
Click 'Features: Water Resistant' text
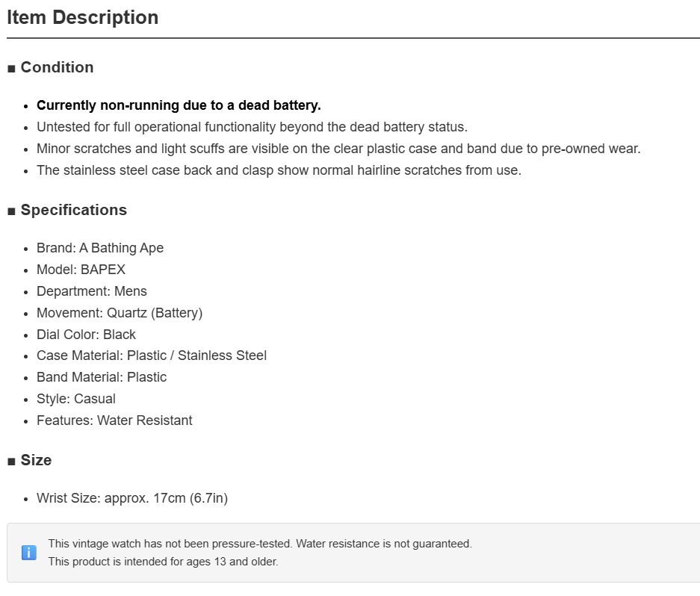coord(114,420)
